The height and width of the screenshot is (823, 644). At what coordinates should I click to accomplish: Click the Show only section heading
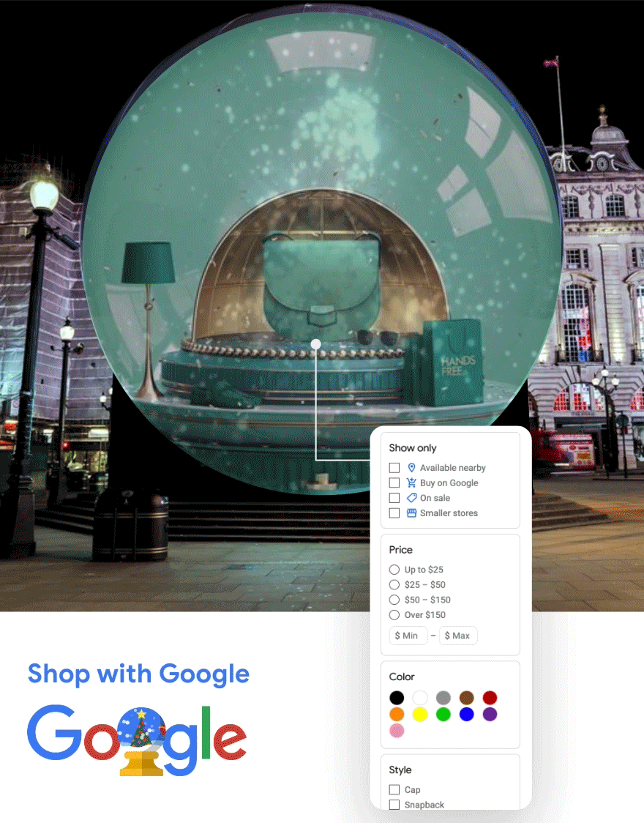413,447
